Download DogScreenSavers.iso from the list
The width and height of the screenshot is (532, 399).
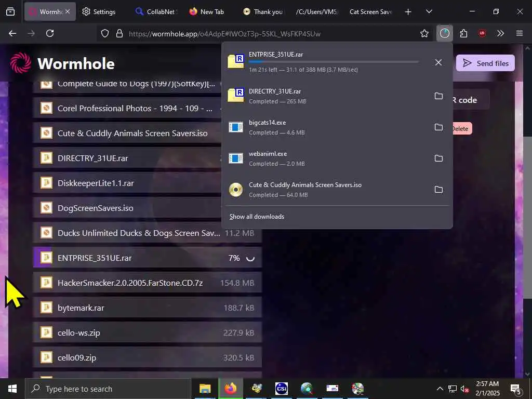point(128,208)
